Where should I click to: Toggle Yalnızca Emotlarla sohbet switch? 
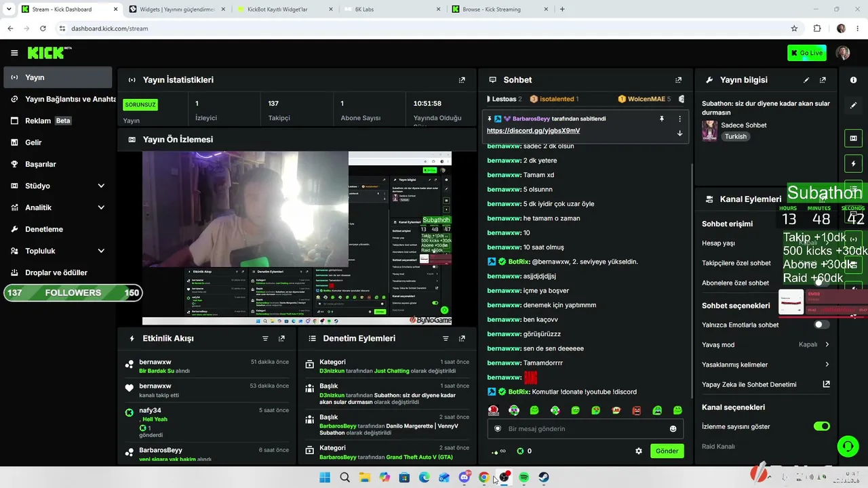pos(821,325)
